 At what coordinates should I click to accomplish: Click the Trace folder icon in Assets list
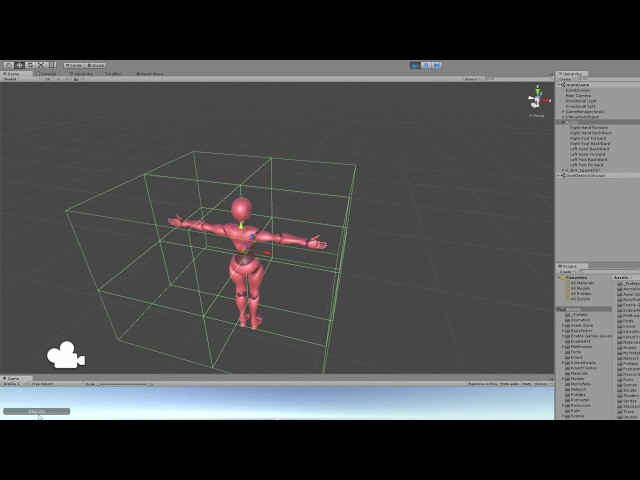coord(620,411)
